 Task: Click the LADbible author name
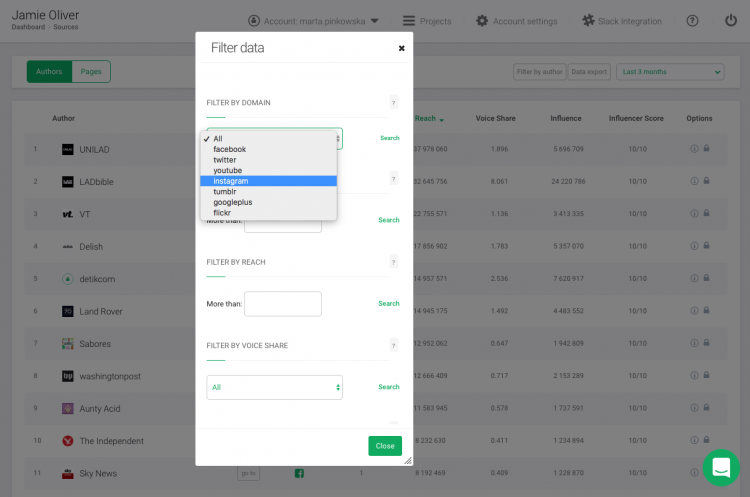tap(96, 182)
